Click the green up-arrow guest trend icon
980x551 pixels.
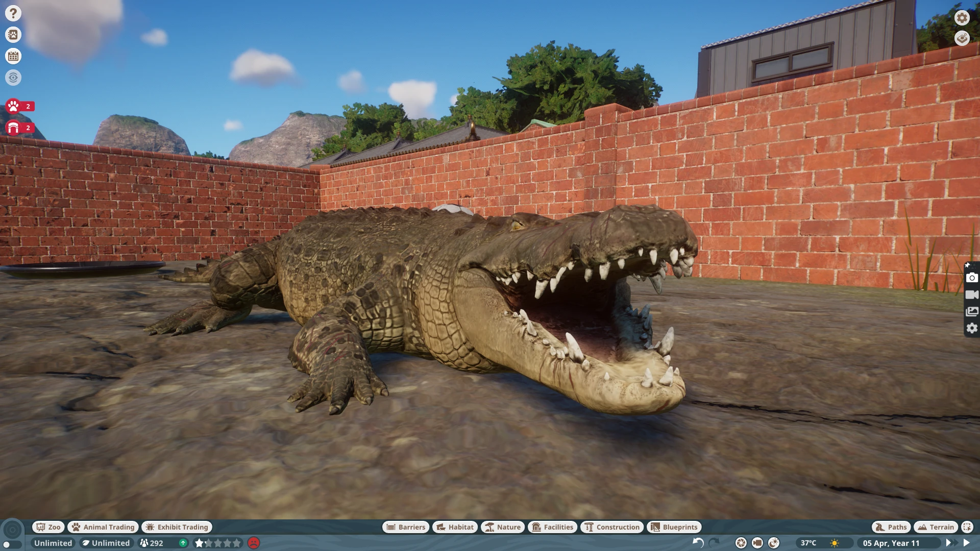coord(183,543)
